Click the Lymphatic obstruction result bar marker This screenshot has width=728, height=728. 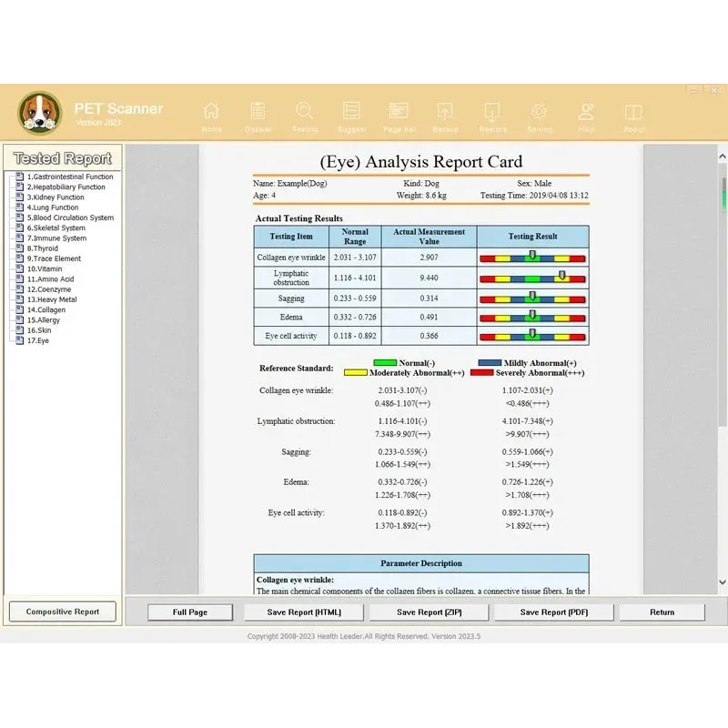coord(562,275)
